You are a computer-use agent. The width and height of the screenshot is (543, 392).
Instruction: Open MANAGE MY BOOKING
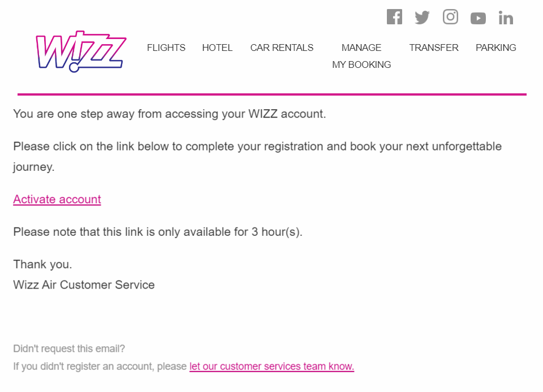(361, 56)
